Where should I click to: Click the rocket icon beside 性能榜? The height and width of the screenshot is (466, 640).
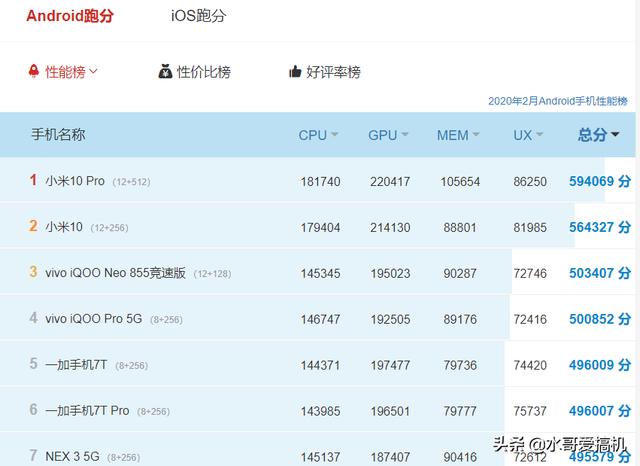click(34, 71)
